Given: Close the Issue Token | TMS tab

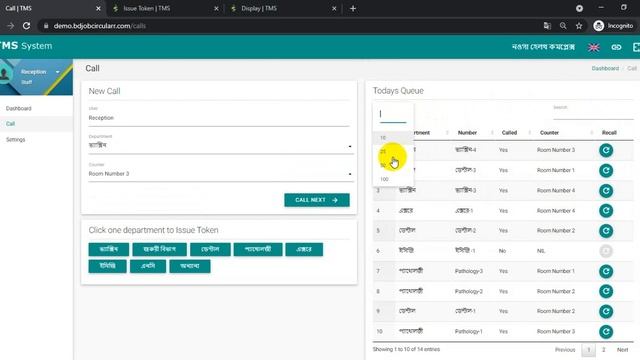Looking at the screenshot, I should point(216,9).
